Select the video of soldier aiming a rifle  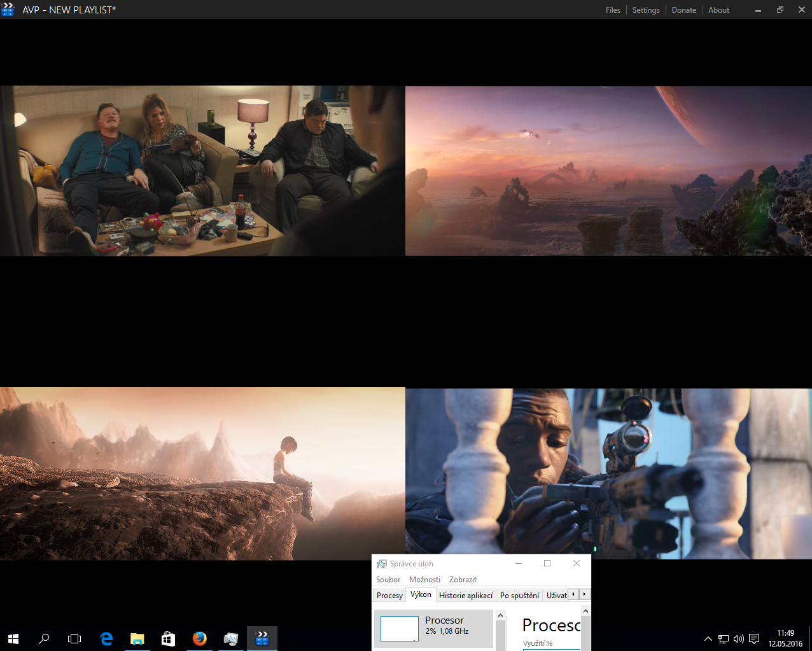point(608,473)
